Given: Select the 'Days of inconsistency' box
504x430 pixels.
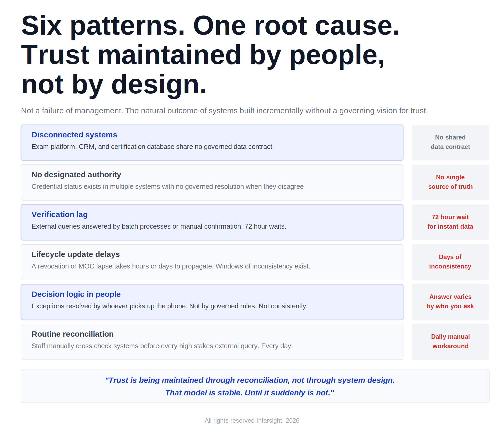Looking at the screenshot, I should (450, 262).
